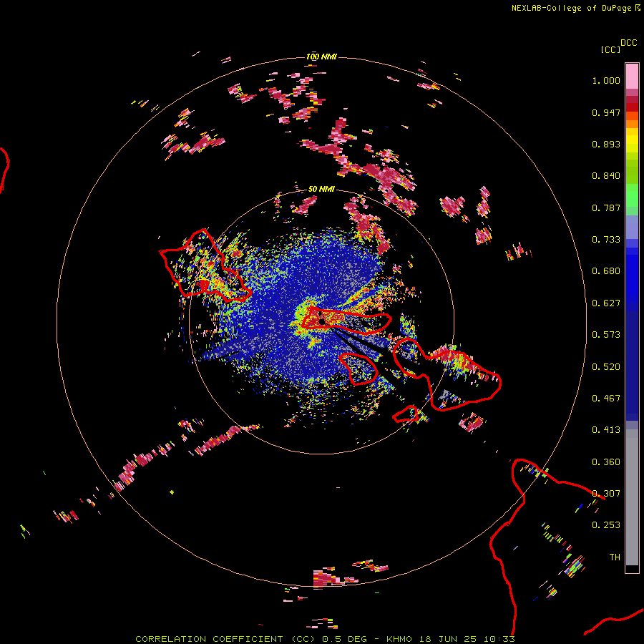This screenshot has width=644, height=644.
Task: Click the 0.893 scale value
Action: click(x=606, y=144)
